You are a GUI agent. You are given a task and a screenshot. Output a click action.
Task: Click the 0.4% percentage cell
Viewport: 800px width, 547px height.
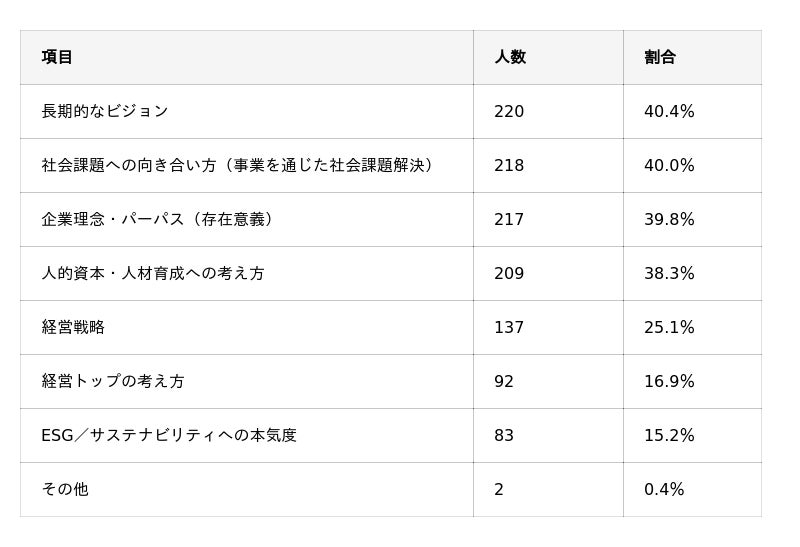pyautogui.click(x=664, y=489)
